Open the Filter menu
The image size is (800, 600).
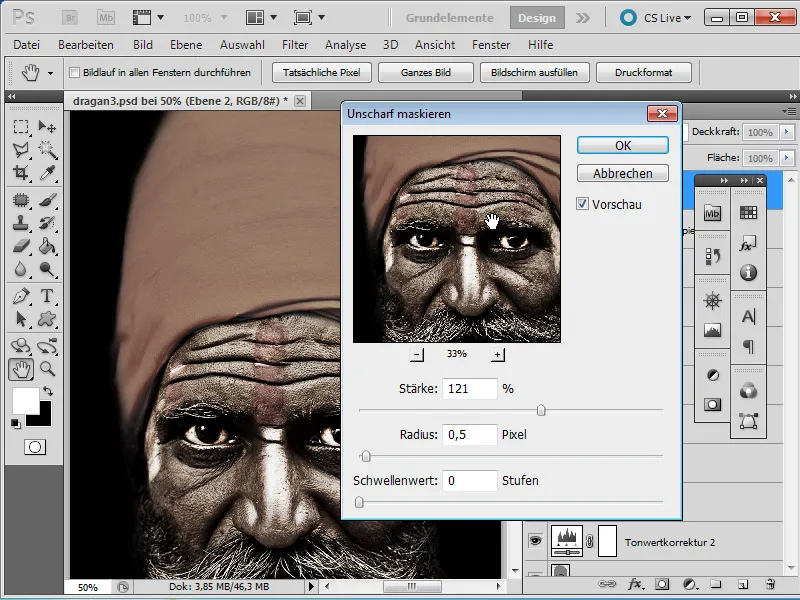click(295, 45)
